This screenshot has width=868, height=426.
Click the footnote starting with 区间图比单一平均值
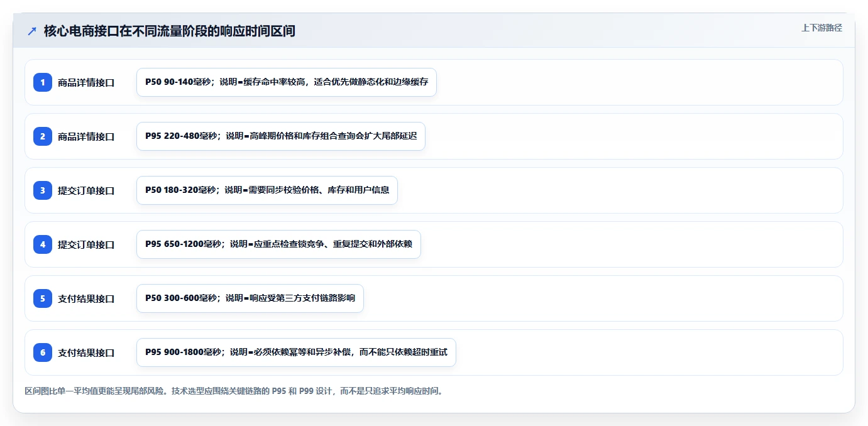234,391
